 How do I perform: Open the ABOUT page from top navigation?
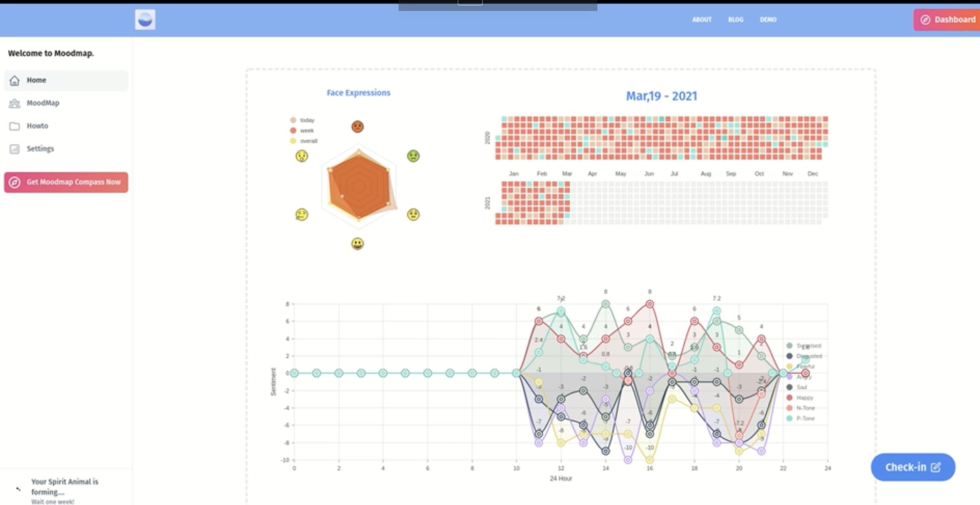click(701, 20)
